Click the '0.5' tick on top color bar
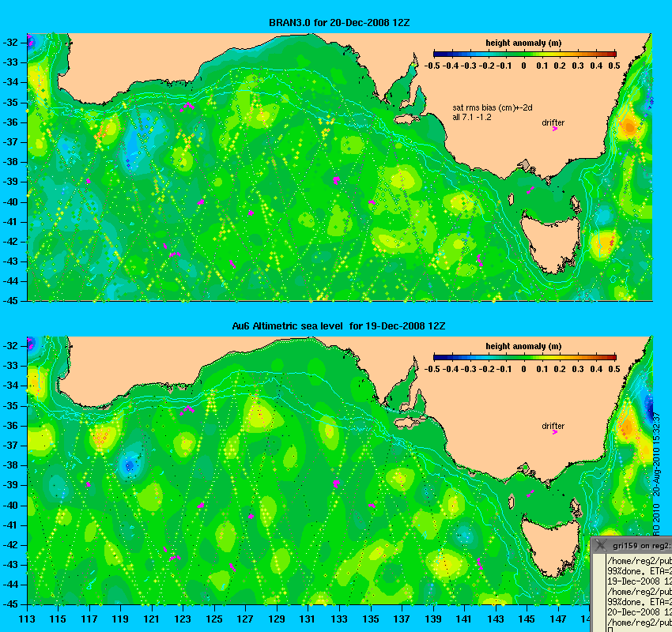The height and width of the screenshot is (632, 672). tap(614, 66)
